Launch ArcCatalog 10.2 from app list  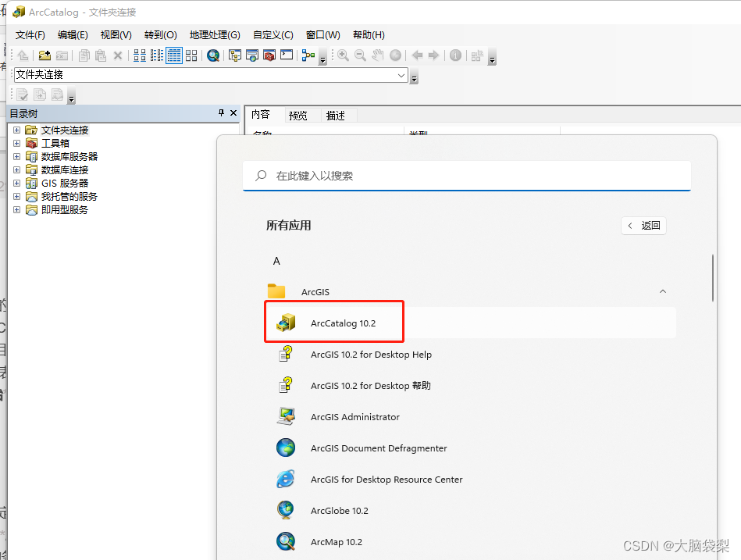click(470, 323)
